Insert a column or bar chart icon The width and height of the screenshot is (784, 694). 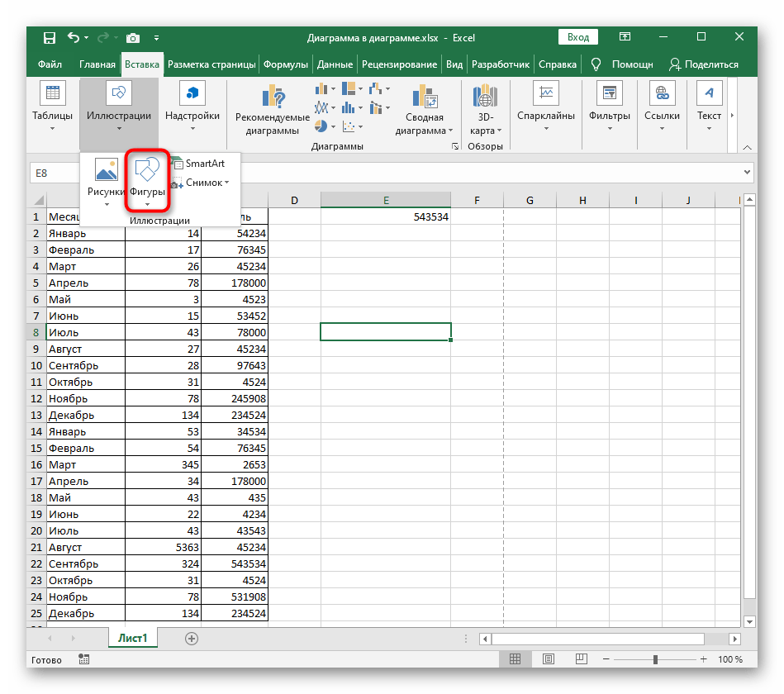pyautogui.click(x=325, y=89)
